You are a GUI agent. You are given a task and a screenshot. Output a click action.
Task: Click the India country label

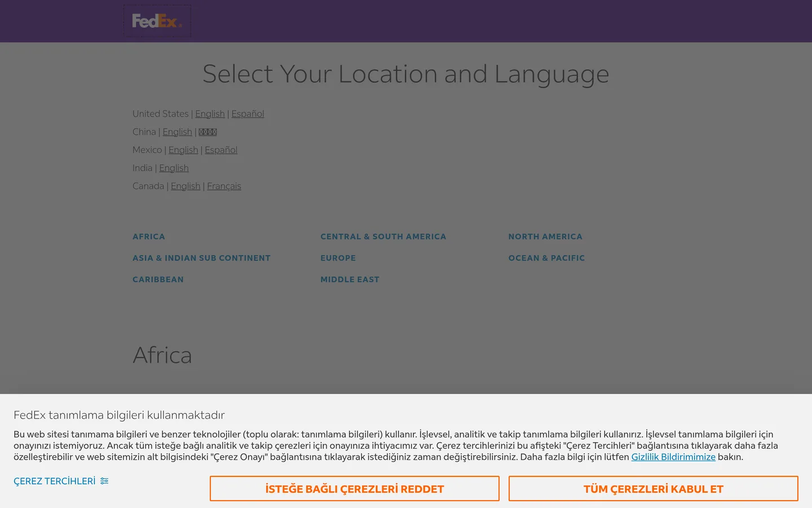[142, 168]
